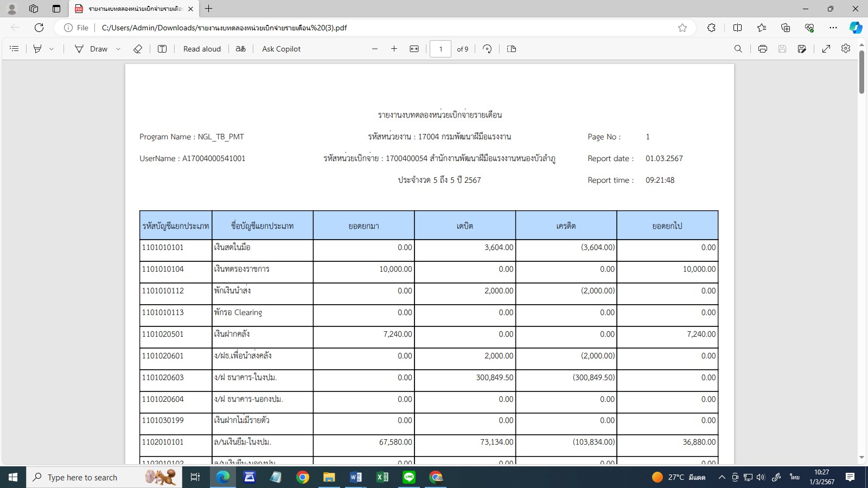
Task: Open Edge Settings and more menu
Action: click(x=833, y=28)
